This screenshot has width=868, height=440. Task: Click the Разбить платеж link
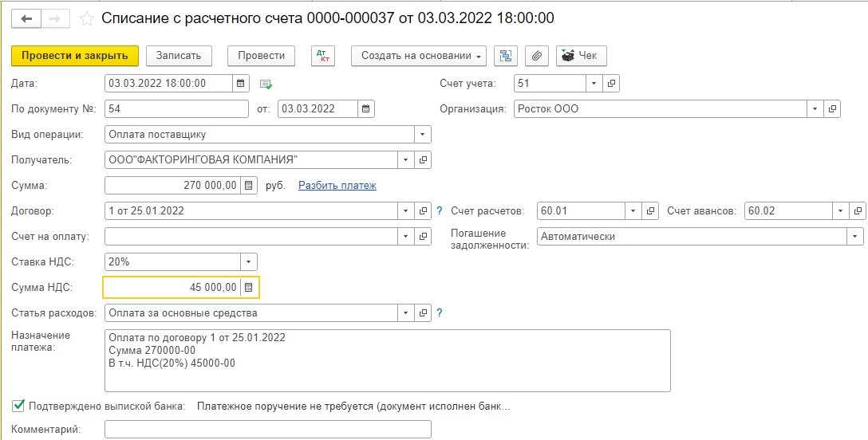tap(337, 186)
